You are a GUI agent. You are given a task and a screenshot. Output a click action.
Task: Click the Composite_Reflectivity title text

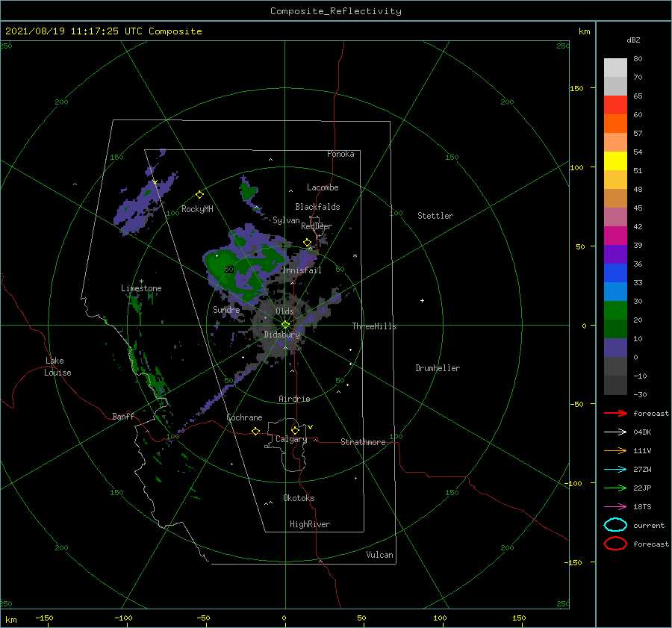(x=336, y=11)
